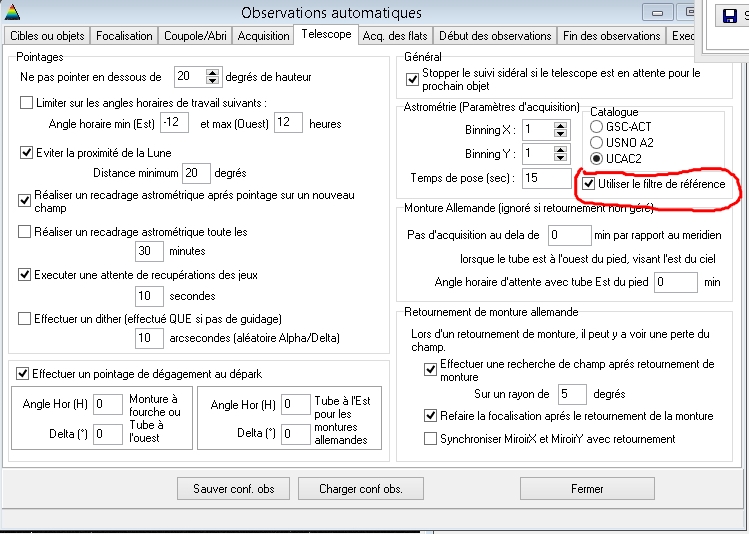This screenshot has width=749, height=534.
Task: Uncheck 'Utiliser le filtre de référence'
Action: click(589, 184)
